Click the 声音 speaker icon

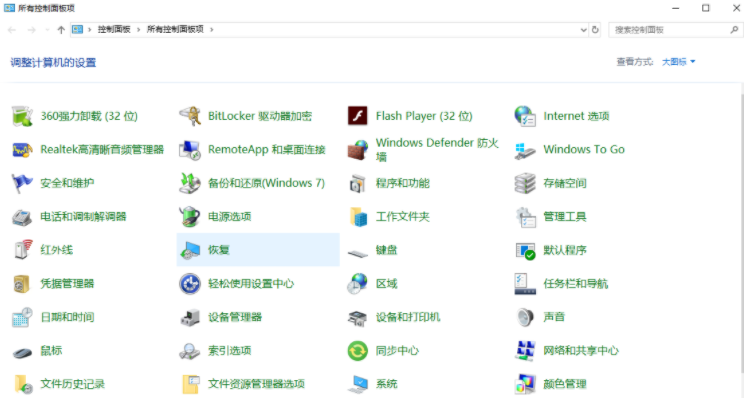point(525,317)
